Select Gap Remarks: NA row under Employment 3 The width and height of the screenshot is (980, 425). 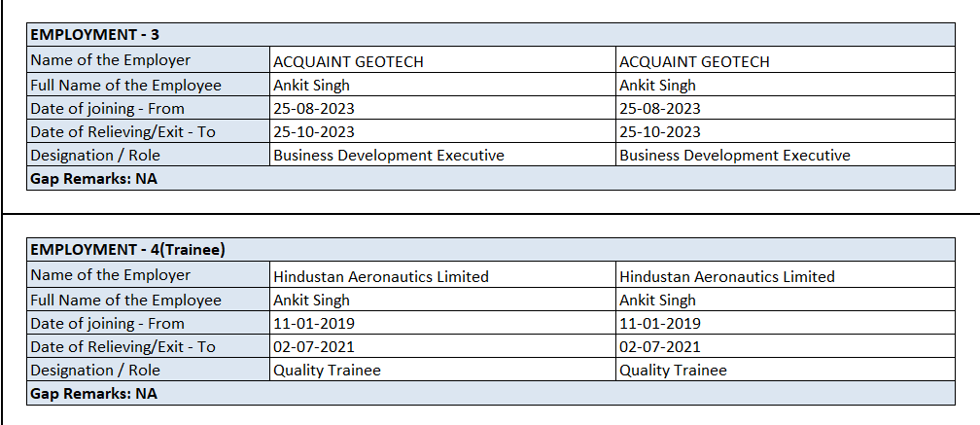tap(93, 178)
